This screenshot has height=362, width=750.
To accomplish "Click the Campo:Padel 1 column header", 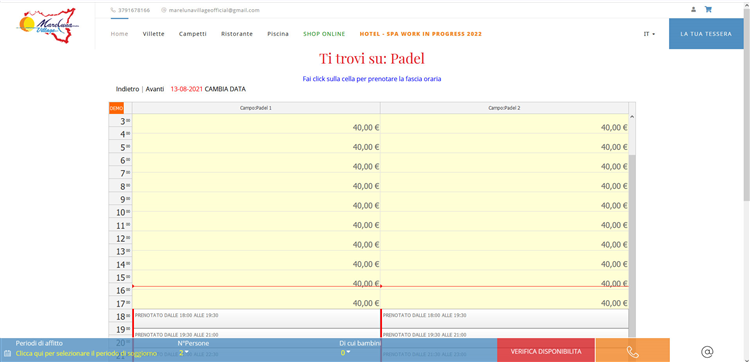I will click(x=256, y=108).
